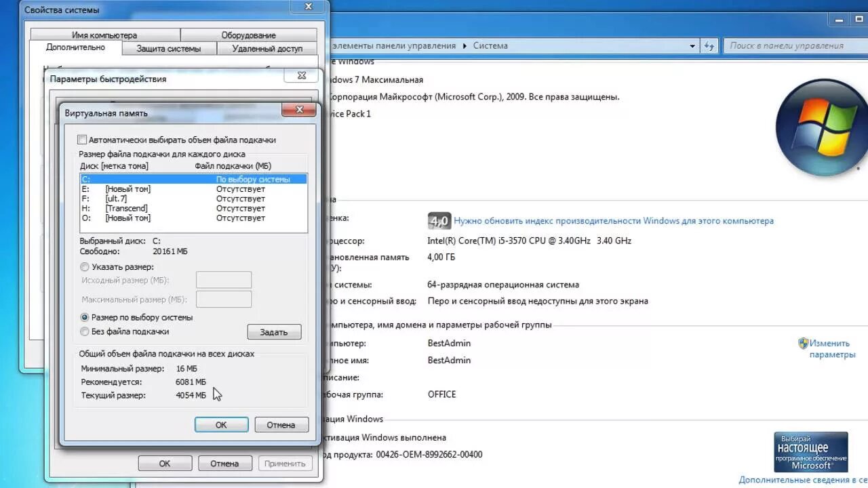Click 'Система' in the address breadcrumb
Image resolution: width=868 pixels, height=488 pixels.
pos(490,46)
